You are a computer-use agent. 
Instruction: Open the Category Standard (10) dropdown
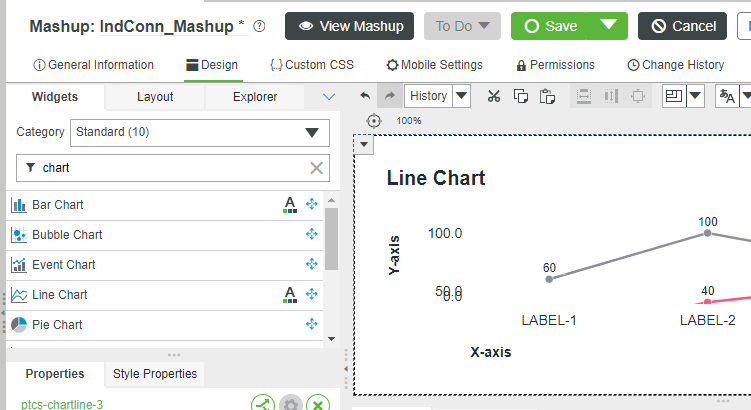200,133
